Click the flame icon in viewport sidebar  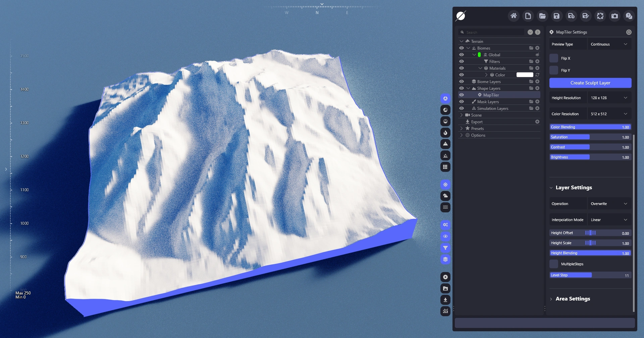pos(445,133)
